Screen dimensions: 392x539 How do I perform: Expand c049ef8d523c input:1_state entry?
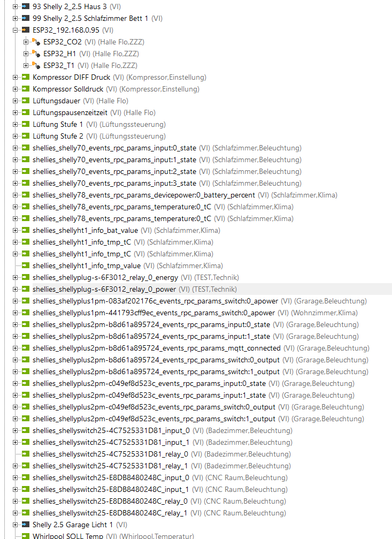click(15, 395)
